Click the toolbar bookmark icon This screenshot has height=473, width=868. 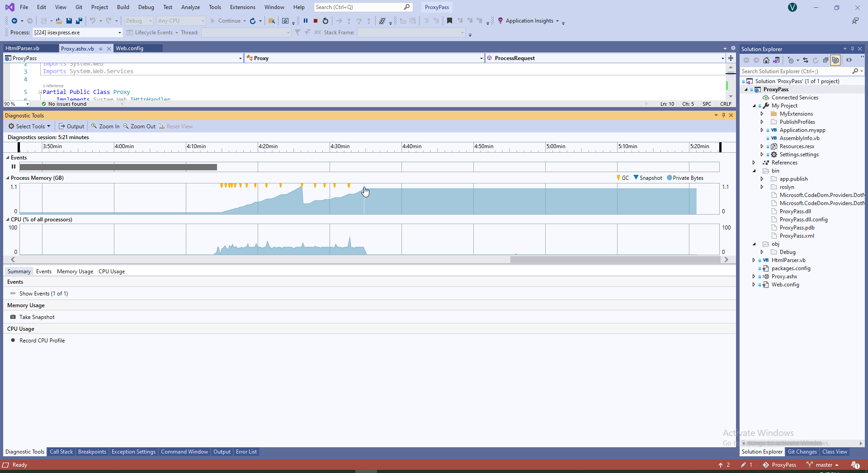click(449, 21)
